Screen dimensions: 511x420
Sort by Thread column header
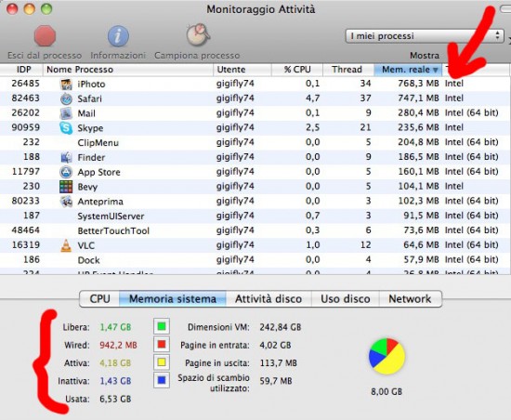348,70
